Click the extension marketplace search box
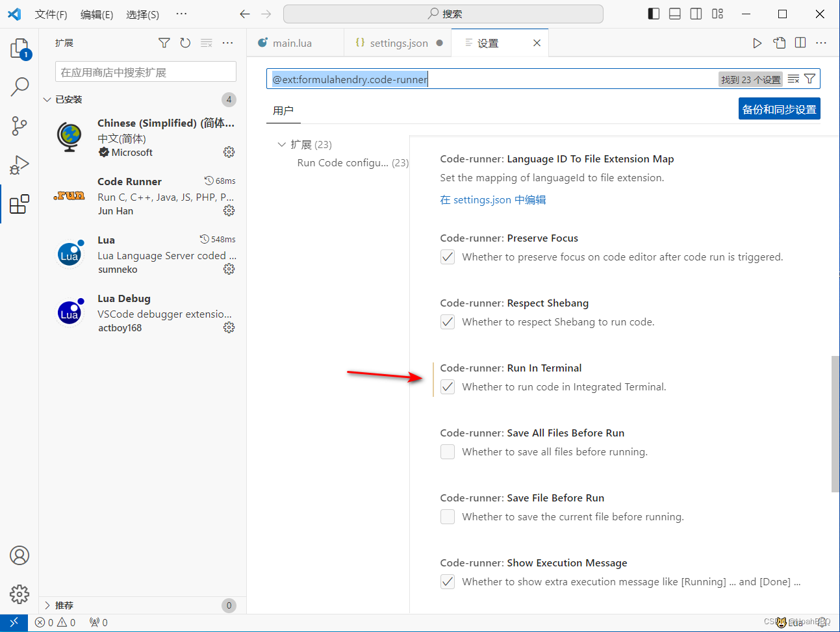The width and height of the screenshot is (840, 632). pos(146,72)
